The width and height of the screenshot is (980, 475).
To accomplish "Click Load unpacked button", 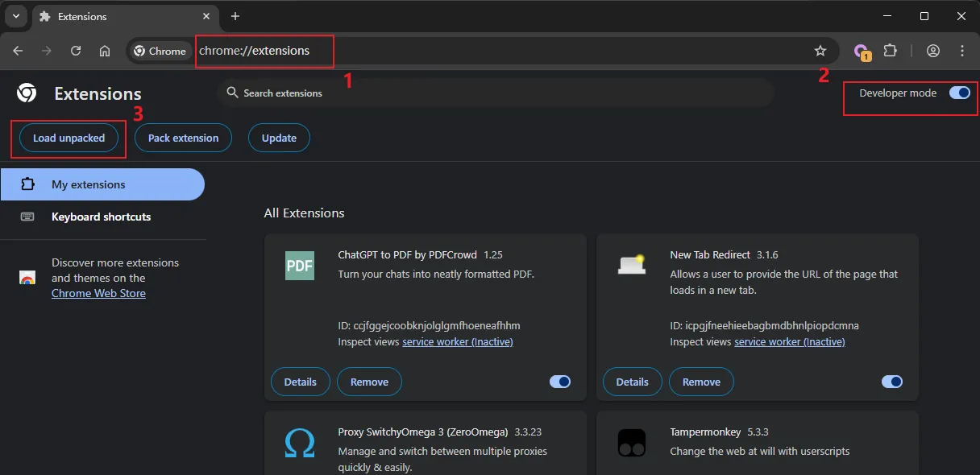I will click(x=69, y=138).
